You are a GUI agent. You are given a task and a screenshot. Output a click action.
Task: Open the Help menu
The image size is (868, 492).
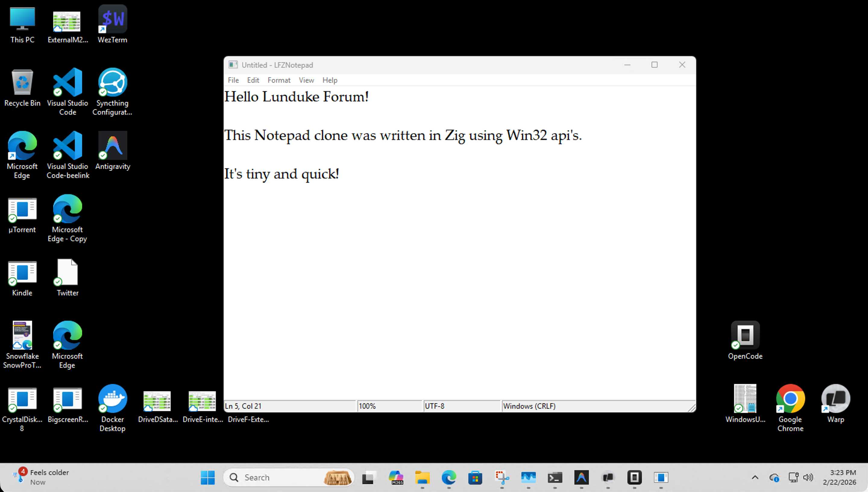(x=330, y=80)
